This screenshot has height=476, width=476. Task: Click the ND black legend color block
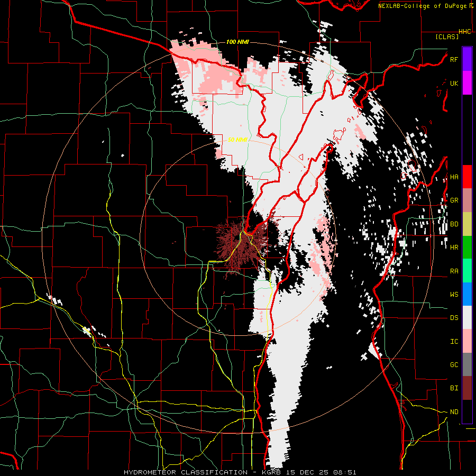tap(467, 411)
